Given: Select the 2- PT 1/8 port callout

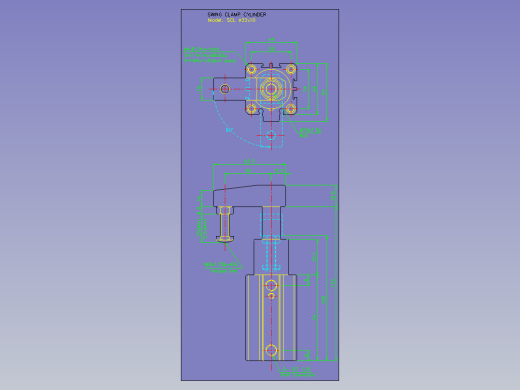Looking at the screenshot, I should 296,369.
